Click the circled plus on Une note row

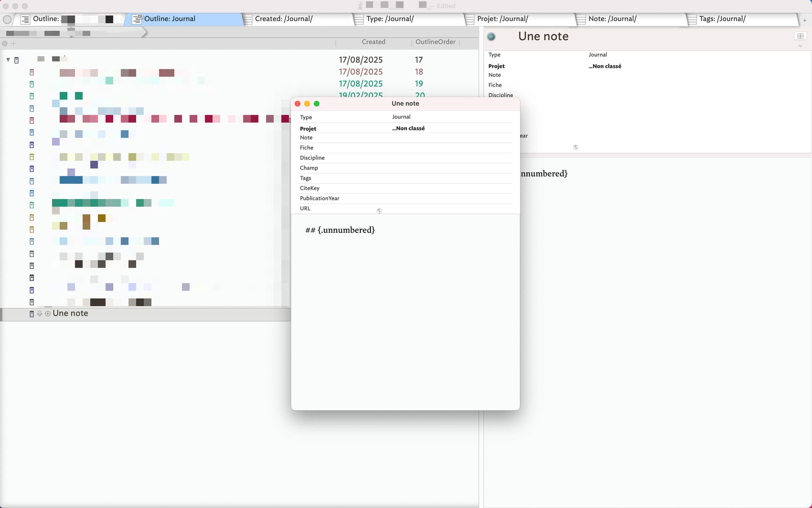[x=48, y=313]
